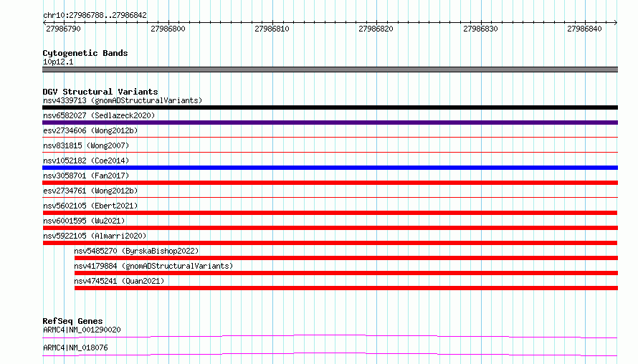The image size is (638, 364).
Task: Open variant nsv6001595 (Wu2021) label
Action: (x=84, y=221)
